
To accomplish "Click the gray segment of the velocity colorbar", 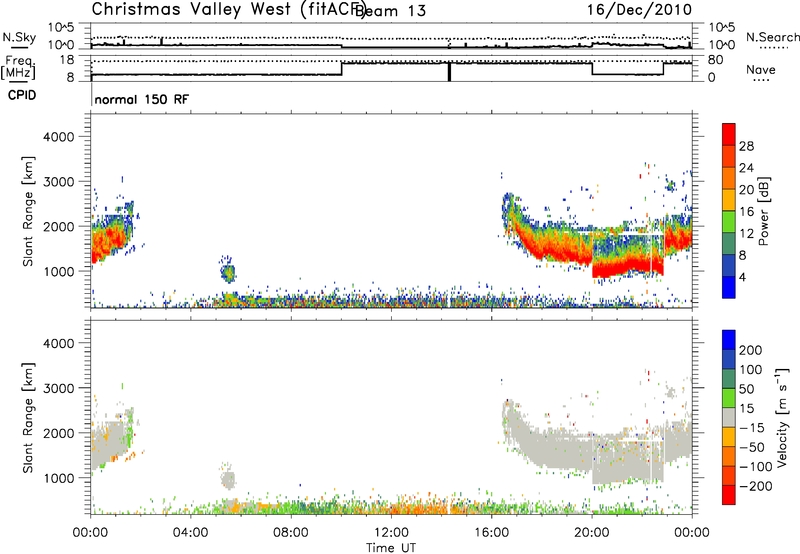I will 729,417.
